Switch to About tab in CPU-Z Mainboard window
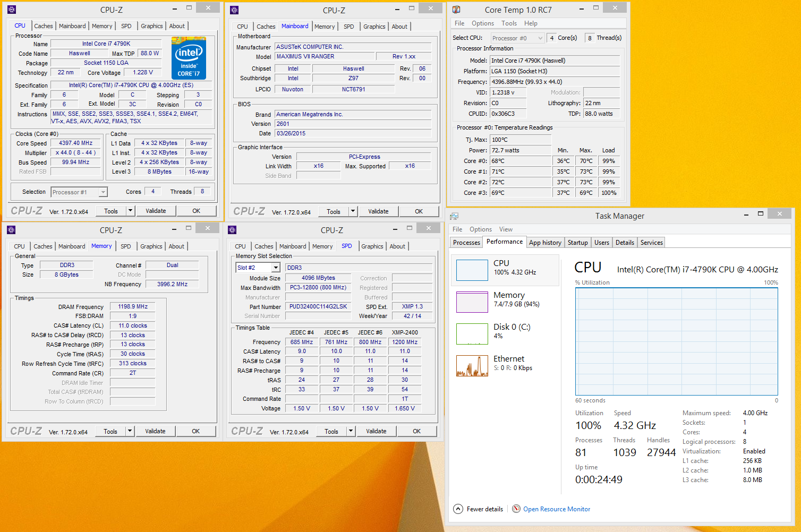 [399, 27]
